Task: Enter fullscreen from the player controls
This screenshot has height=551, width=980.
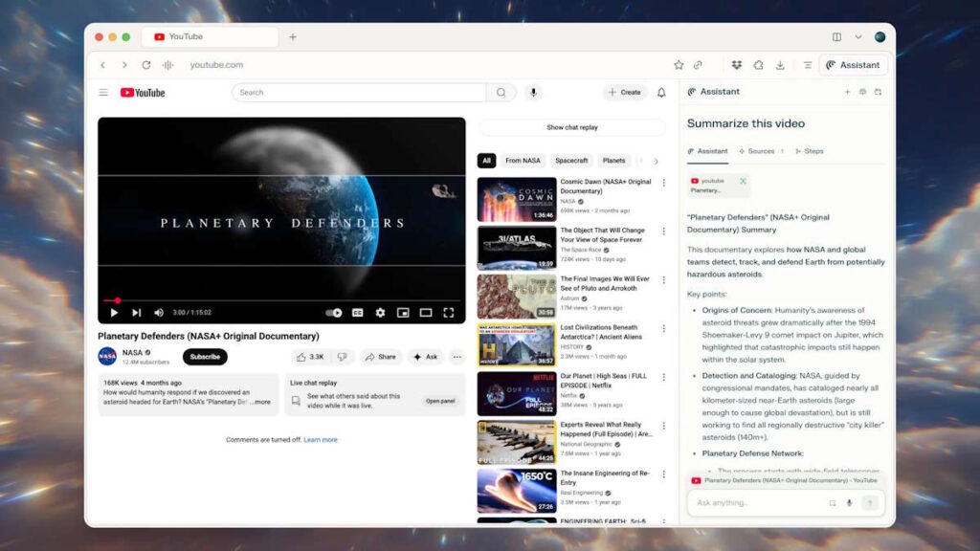Action: [450, 313]
